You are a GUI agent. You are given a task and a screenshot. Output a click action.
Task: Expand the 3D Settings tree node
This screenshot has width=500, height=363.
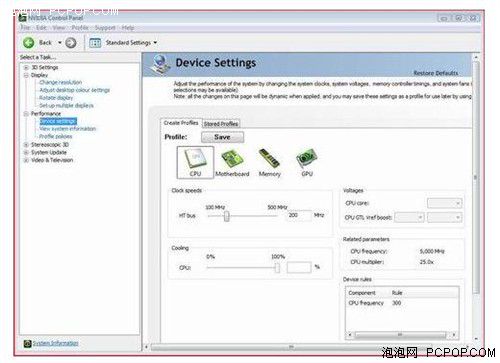26,68
